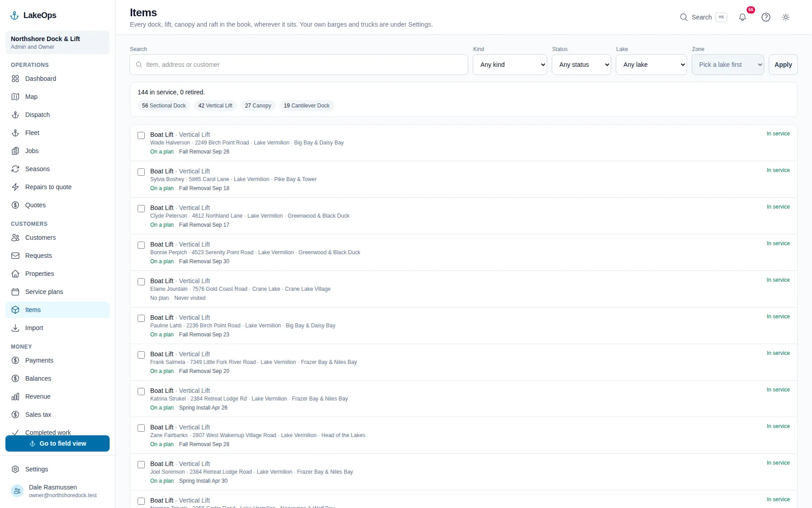Viewport: 812px width, 508px height.
Task: Tick Bonnie Perpich's item checkbox
Action: [x=141, y=245]
